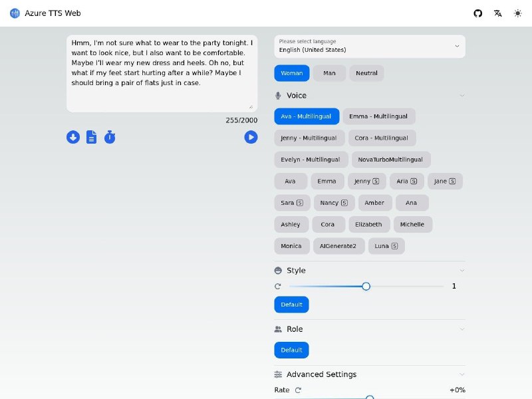This screenshot has height=399, width=532.
Task: Select the Woman gender filter
Action: tap(292, 73)
